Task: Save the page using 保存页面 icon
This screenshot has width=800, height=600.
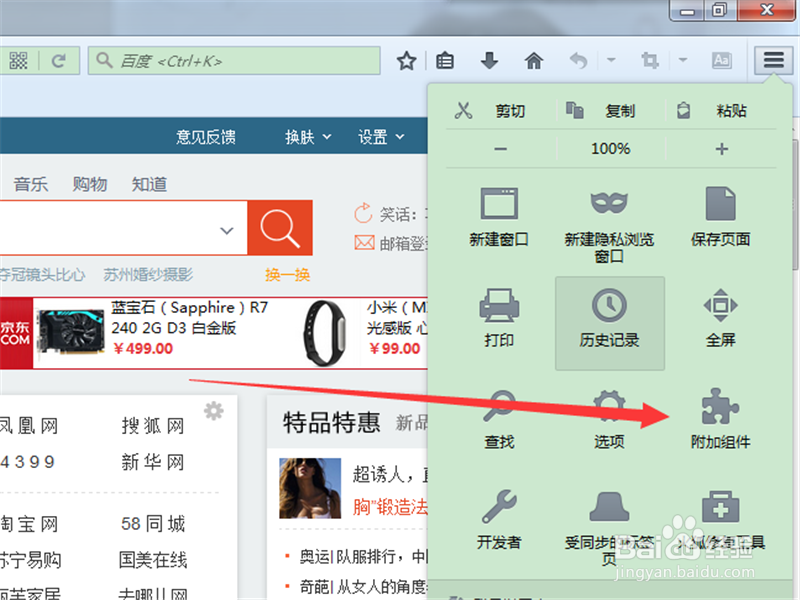Action: point(720,215)
